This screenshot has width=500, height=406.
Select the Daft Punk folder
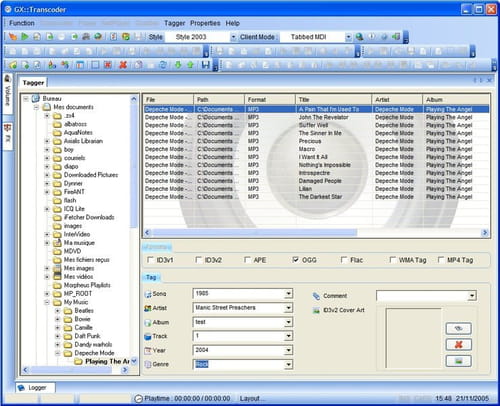pos(87,336)
